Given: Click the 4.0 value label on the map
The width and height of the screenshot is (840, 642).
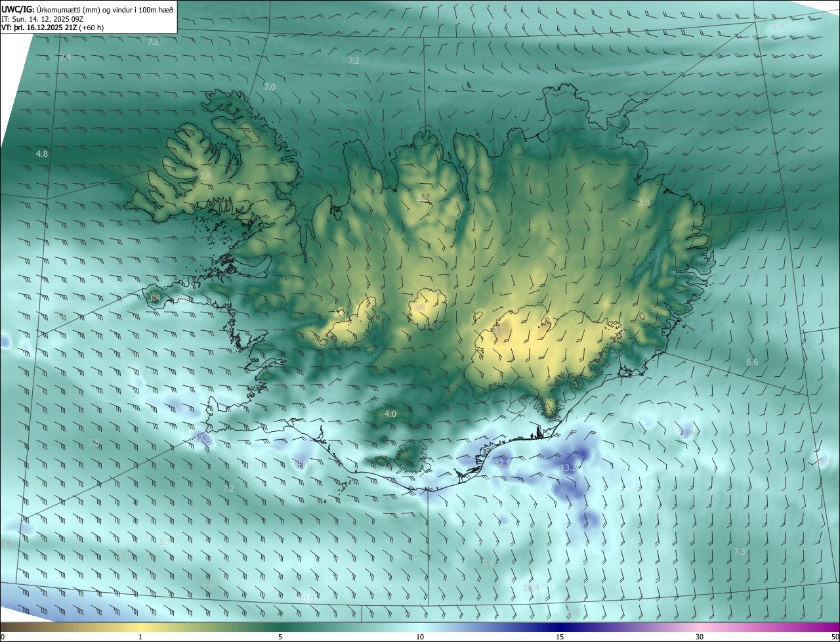Looking at the screenshot, I should pyautogui.click(x=390, y=414).
